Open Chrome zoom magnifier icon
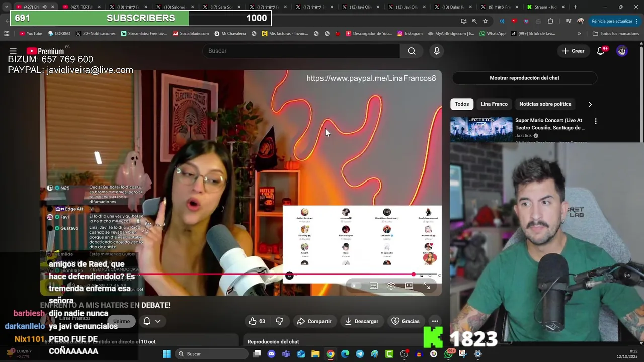The width and height of the screenshot is (644, 362). 474,21
